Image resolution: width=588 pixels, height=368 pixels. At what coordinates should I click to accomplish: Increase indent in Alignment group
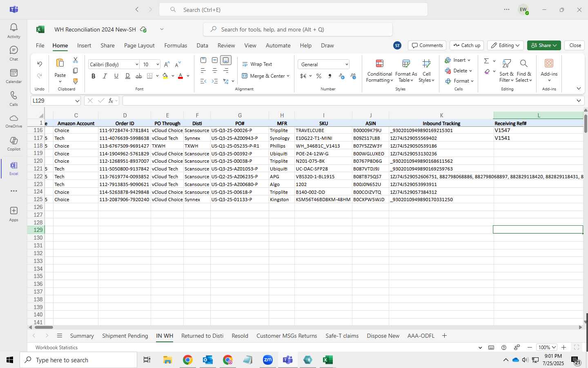(x=215, y=81)
